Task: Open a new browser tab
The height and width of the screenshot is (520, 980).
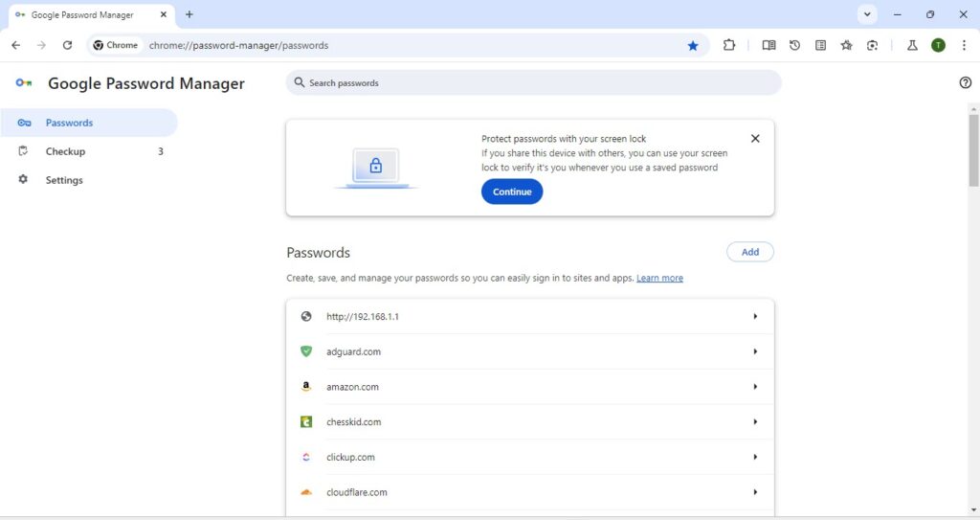Action: [189, 14]
